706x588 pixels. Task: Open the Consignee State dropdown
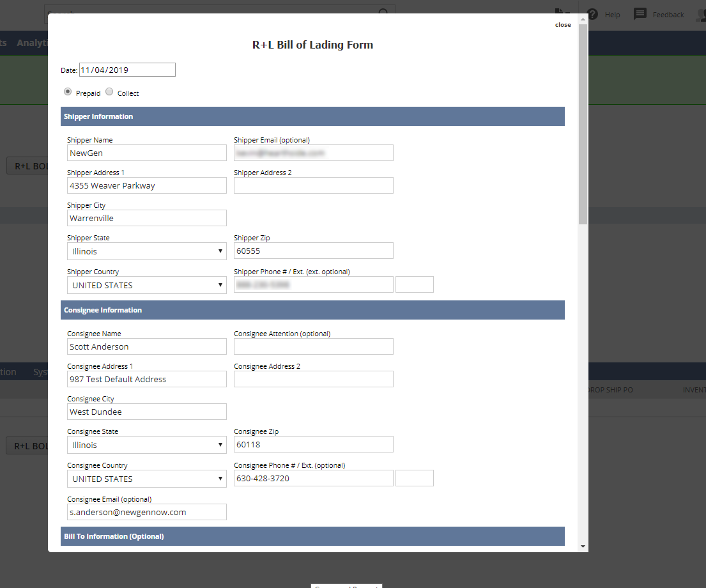(146, 445)
